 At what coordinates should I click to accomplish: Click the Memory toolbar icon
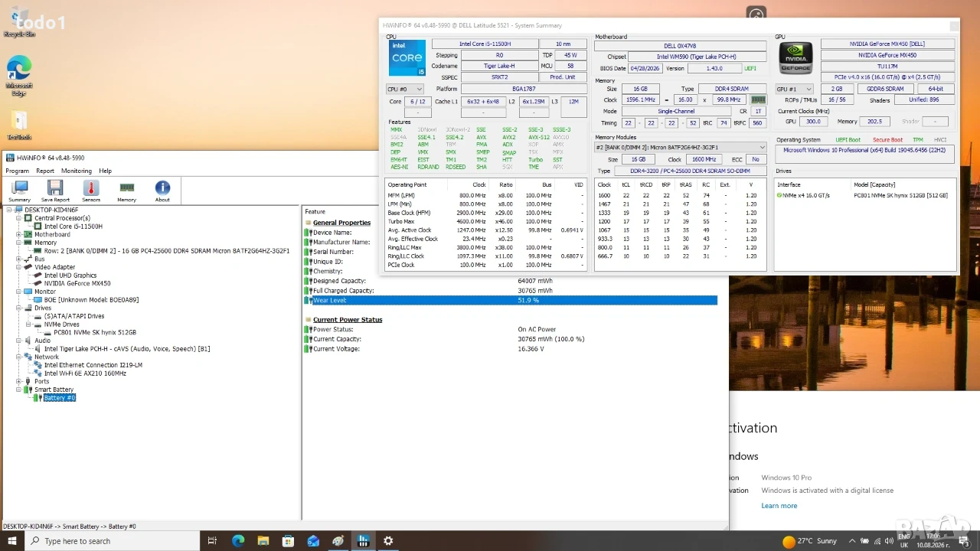(127, 191)
